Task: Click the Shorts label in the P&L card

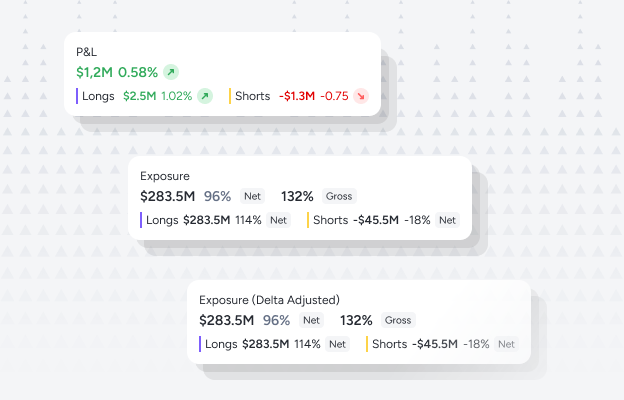Action: click(252, 96)
